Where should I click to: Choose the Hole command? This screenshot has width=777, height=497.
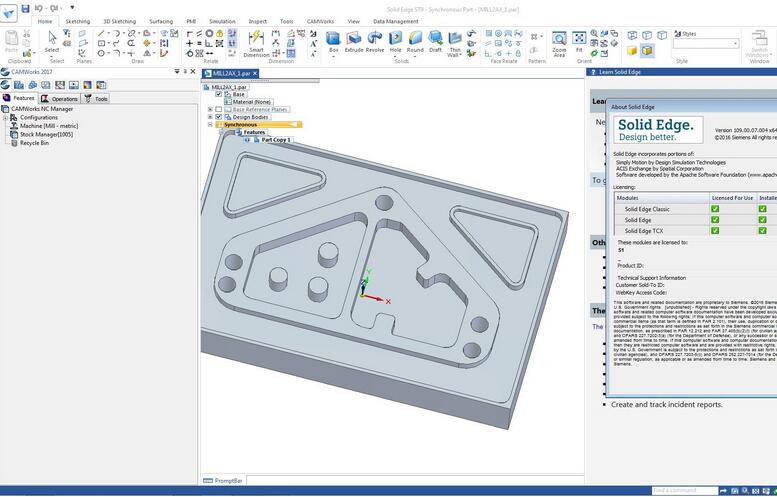click(395, 41)
